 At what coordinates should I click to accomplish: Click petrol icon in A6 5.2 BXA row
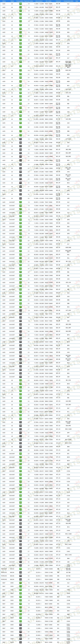coord(20,419)
